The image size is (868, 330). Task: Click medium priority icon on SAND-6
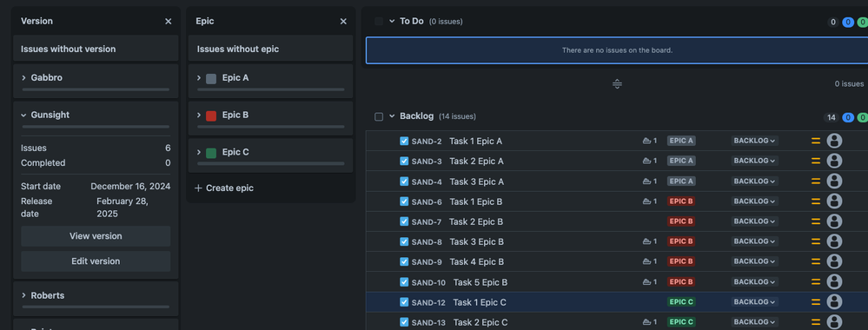[815, 201]
